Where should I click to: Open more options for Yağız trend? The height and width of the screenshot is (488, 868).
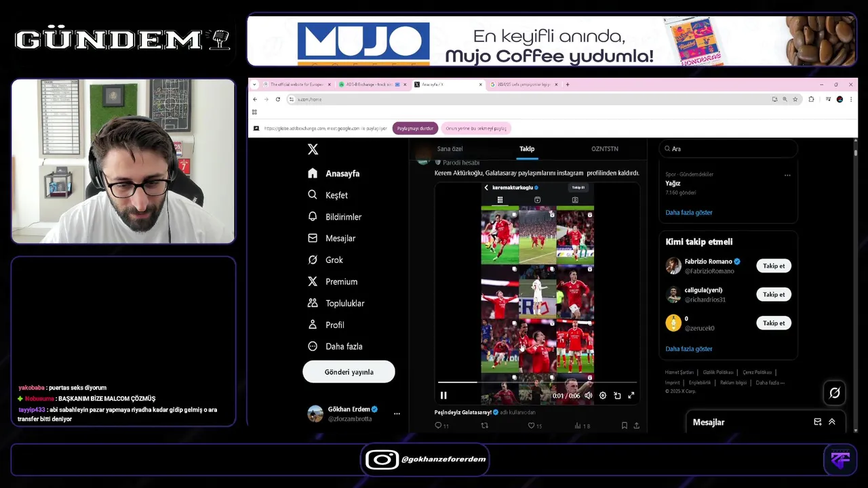[x=787, y=175]
